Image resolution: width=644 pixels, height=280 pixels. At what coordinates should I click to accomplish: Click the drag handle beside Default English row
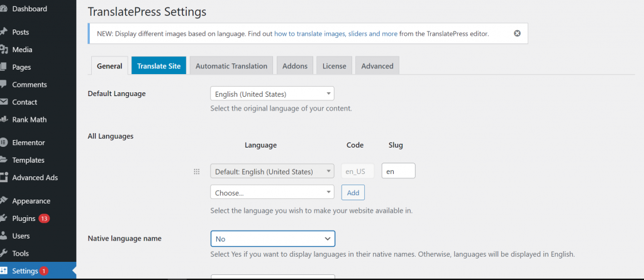[x=196, y=172]
